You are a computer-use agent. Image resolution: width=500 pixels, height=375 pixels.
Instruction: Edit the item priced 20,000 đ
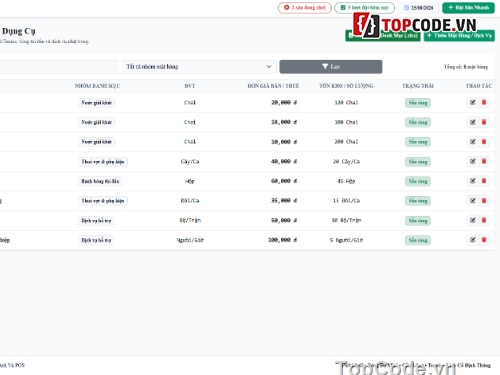(x=473, y=102)
